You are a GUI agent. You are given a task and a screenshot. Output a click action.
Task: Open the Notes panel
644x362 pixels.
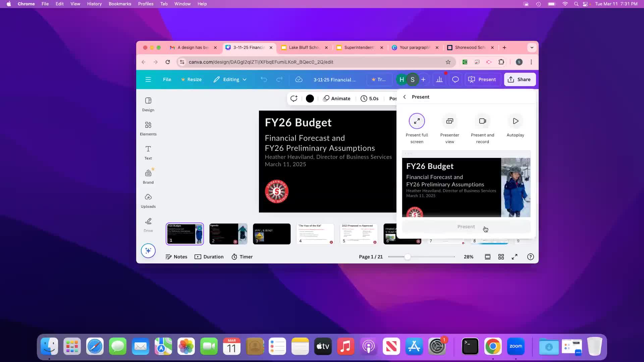coord(176,257)
